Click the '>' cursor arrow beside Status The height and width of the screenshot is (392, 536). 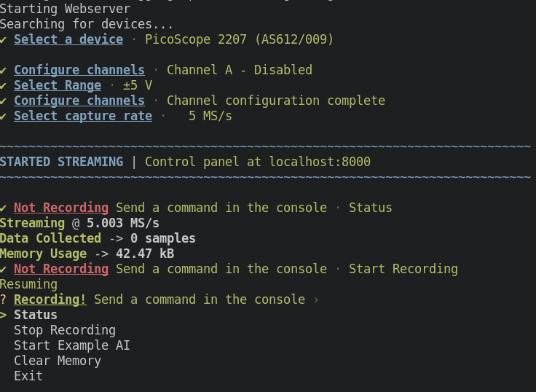tap(4, 315)
